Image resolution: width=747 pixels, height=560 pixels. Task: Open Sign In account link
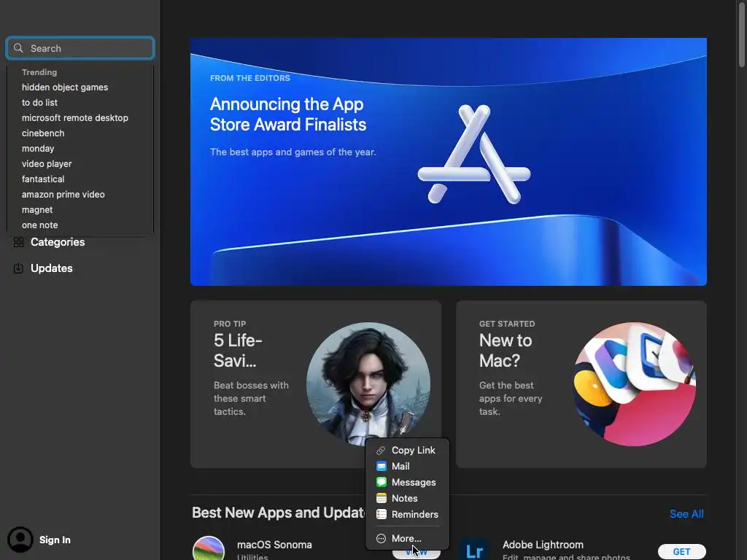pos(55,540)
